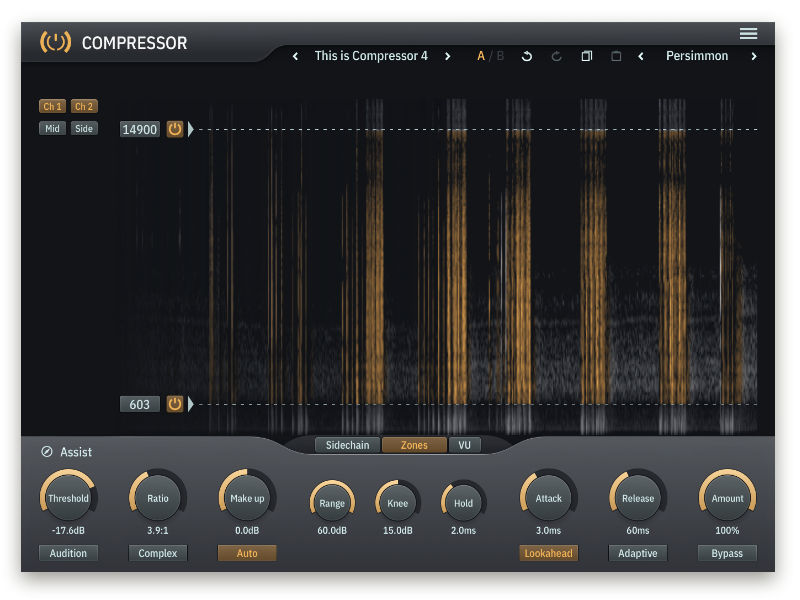Image resolution: width=800 pixels, height=600 pixels.
Task: Click the Attack knob
Action: tap(548, 498)
